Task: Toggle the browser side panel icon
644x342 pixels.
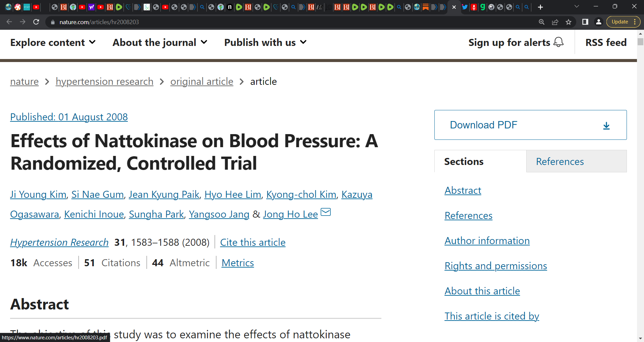Action: (x=585, y=22)
